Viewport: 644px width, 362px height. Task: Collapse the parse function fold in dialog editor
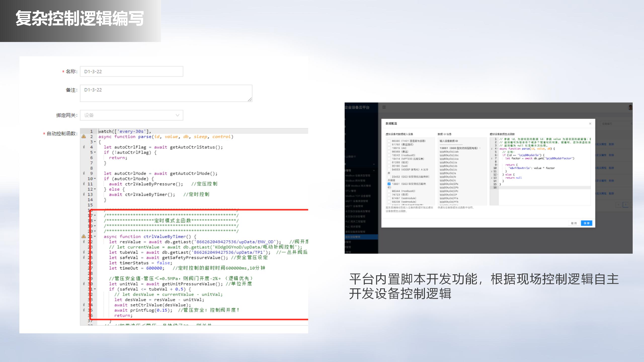498,149
